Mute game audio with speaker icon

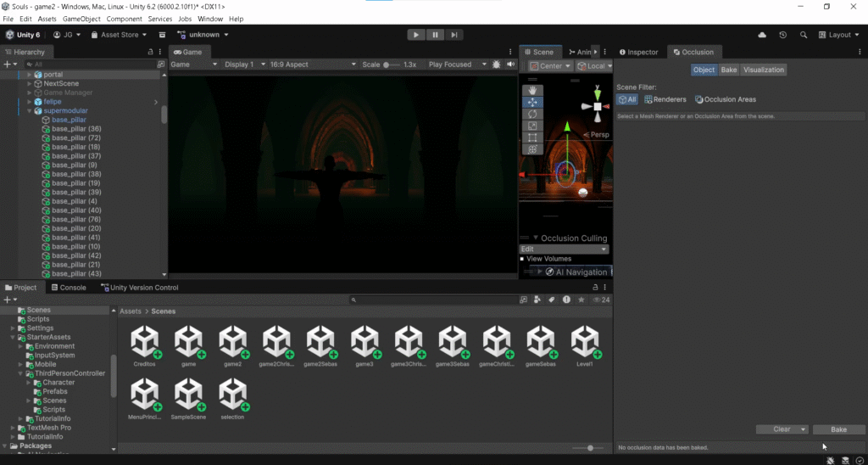click(x=510, y=64)
